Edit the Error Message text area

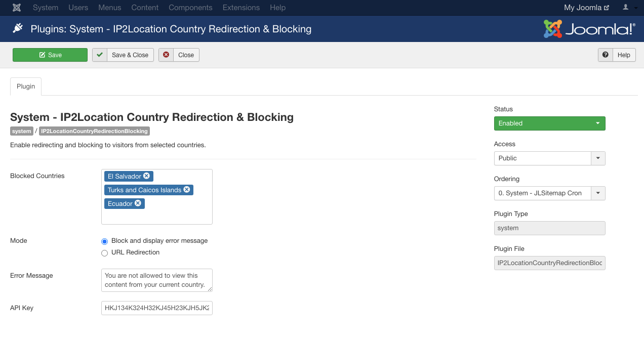tap(157, 280)
